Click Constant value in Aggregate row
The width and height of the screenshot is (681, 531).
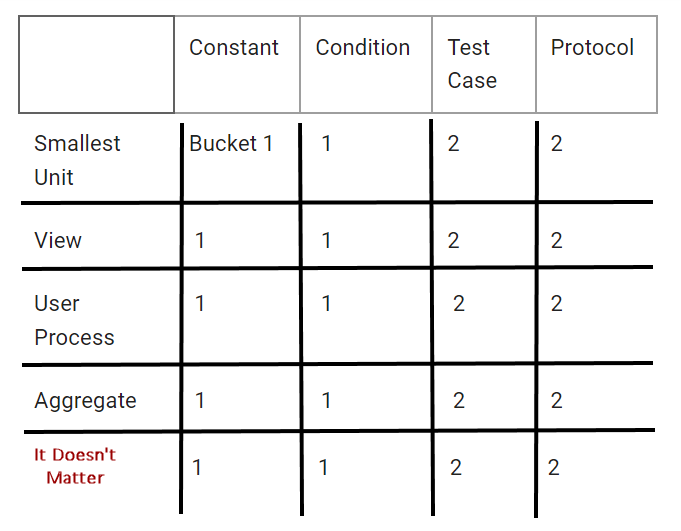coord(200,400)
